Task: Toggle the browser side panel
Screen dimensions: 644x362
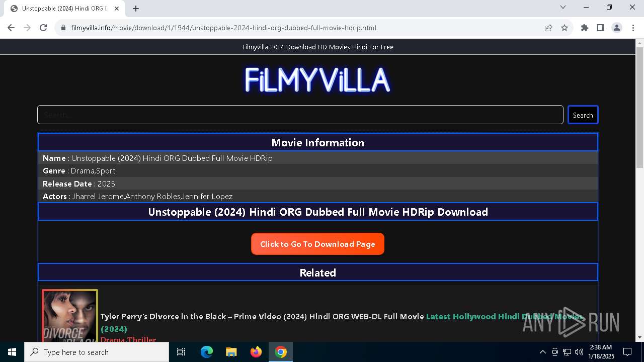Action: 601,28
